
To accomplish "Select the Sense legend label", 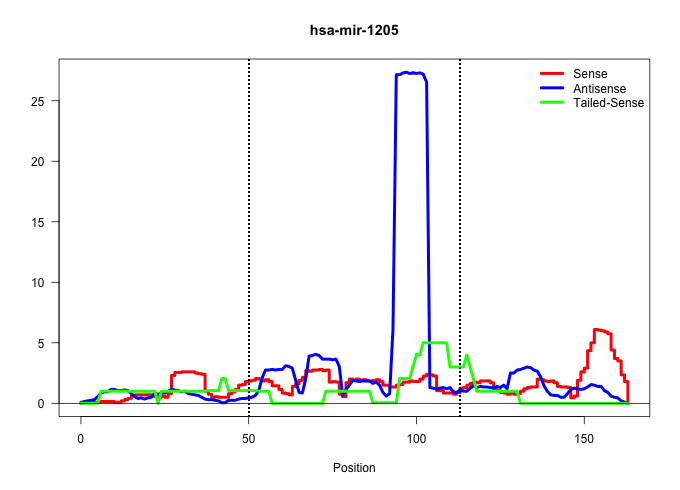I will coord(590,74).
